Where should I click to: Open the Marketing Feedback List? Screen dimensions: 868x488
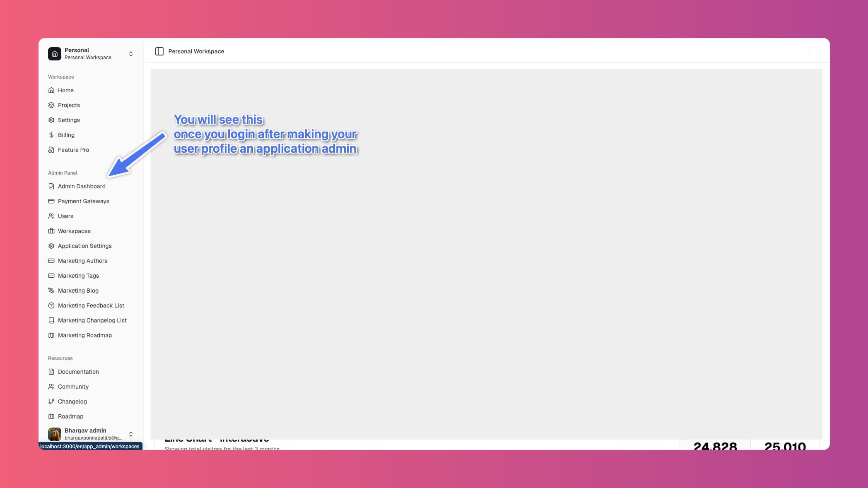pos(91,305)
